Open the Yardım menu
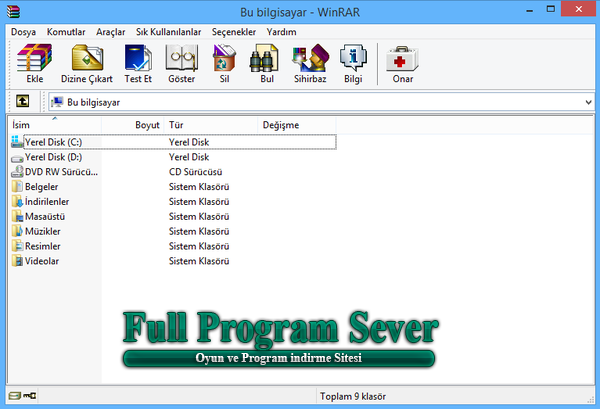This screenshot has width=600, height=409. point(282,32)
